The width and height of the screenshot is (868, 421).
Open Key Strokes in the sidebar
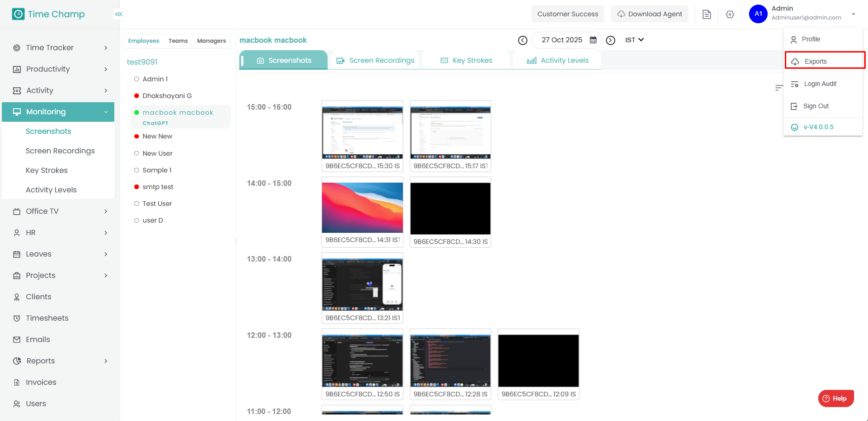(x=46, y=171)
